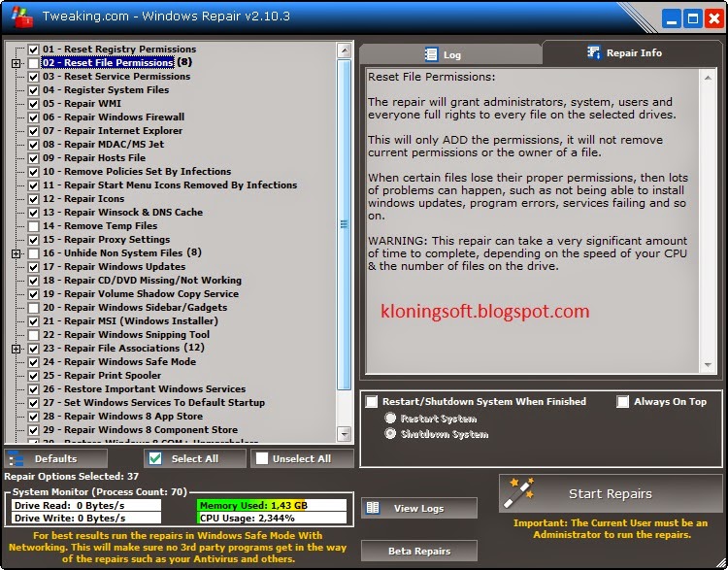Close the Windows Repair window
The height and width of the screenshot is (570, 728).
pyautogui.click(x=714, y=19)
